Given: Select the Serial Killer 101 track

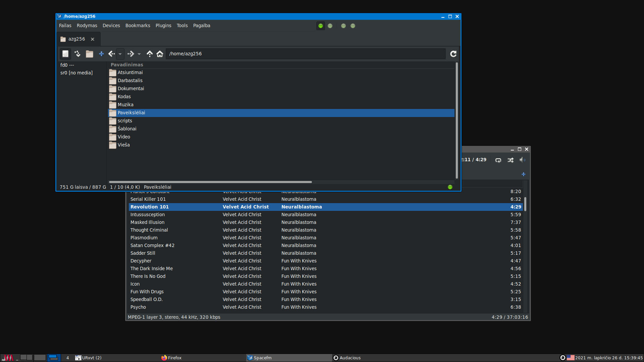Looking at the screenshot, I should [x=325, y=199].
